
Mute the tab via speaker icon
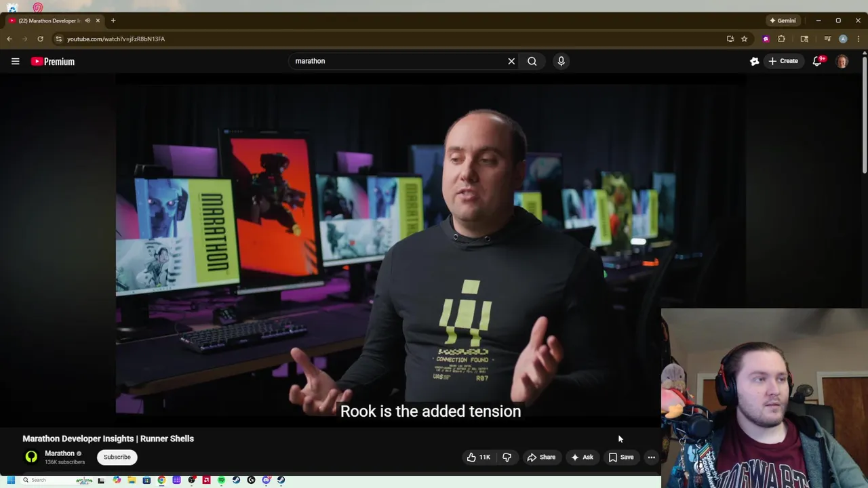(x=87, y=20)
